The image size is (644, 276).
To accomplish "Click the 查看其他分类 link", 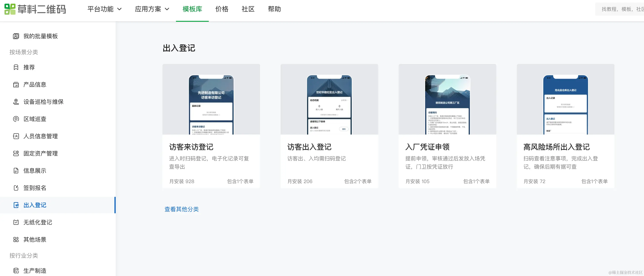I will click(x=181, y=209).
